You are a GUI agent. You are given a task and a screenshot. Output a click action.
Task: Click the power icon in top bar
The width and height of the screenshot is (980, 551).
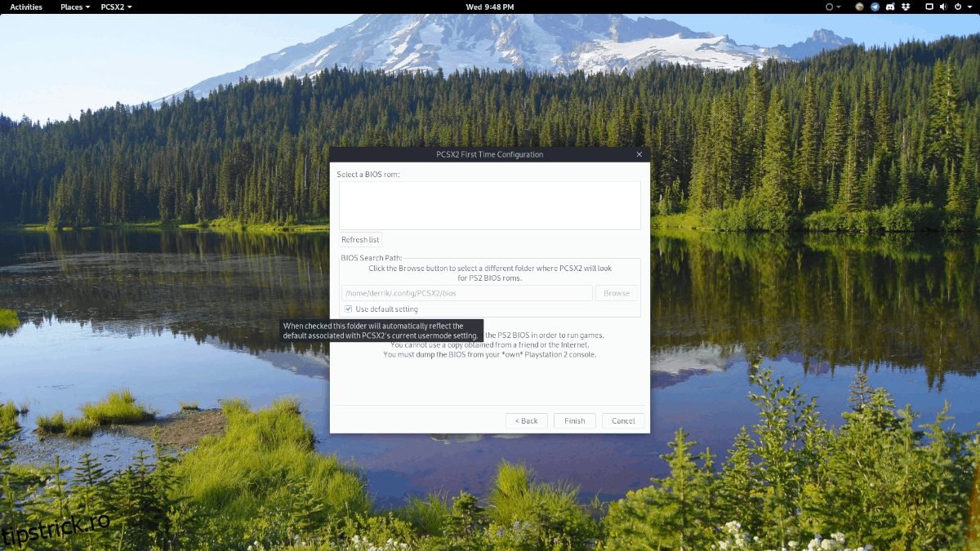pos(957,7)
